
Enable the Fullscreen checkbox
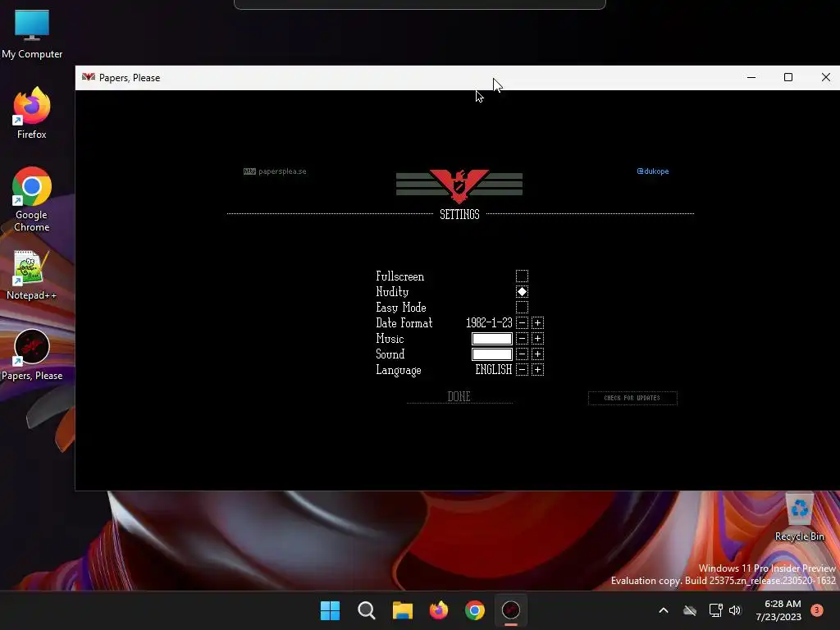[522, 276]
